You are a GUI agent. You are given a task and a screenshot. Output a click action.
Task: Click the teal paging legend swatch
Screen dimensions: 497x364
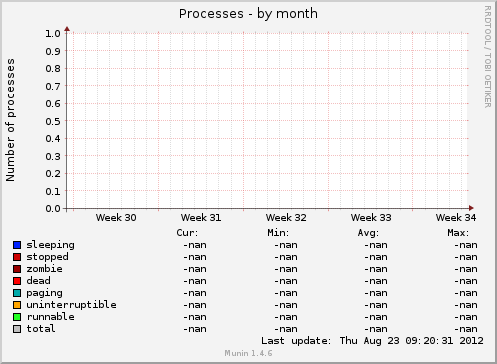click(17, 293)
